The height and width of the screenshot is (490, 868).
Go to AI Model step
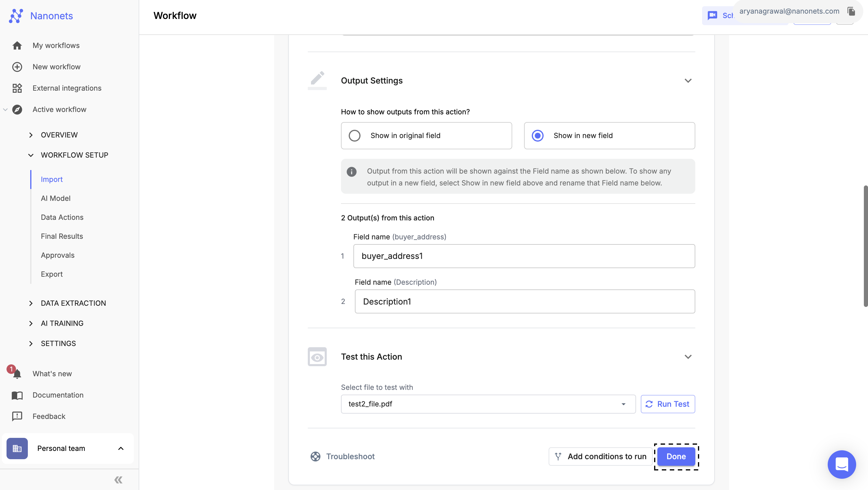(56, 198)
